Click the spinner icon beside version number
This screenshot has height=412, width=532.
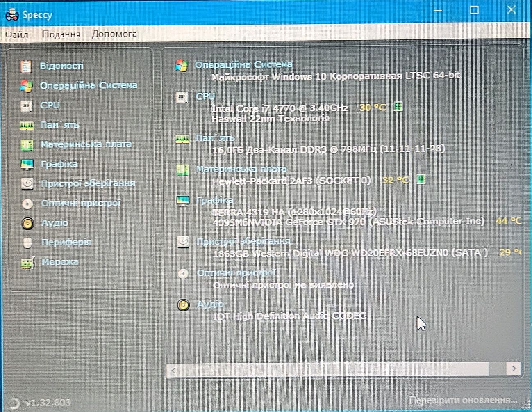point(14,403)
